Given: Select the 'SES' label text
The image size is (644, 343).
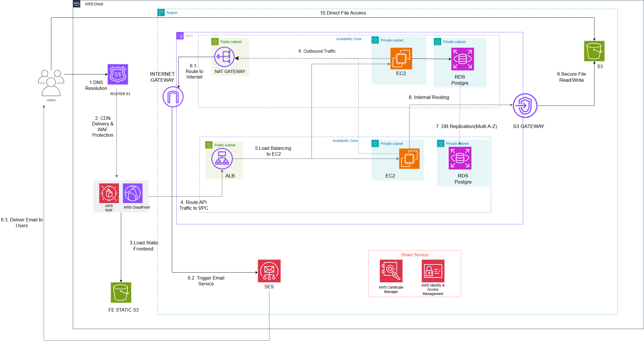Looking at the screenshot, I should point(269,287).
